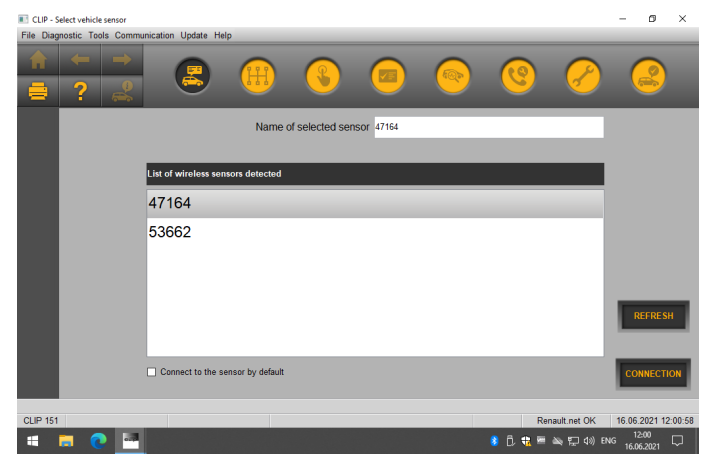This screenshot has width=725, height=467.
Task: Open Microsoft Edge from the taskbar
Action: tap(98, 441)
